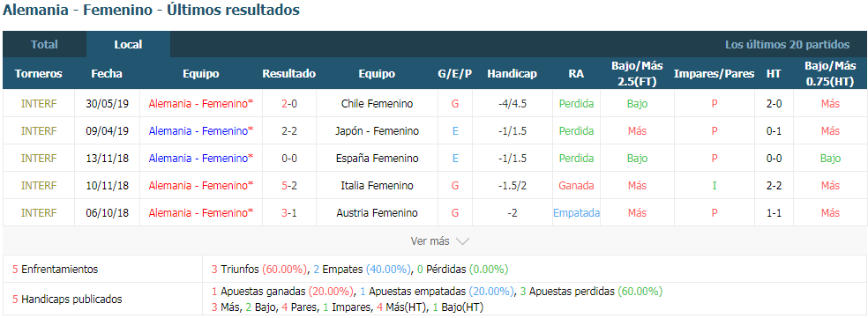The height and width of the screenshot is (318, 868).
Task: Open Italia Femenino team page
Action: 377,186
